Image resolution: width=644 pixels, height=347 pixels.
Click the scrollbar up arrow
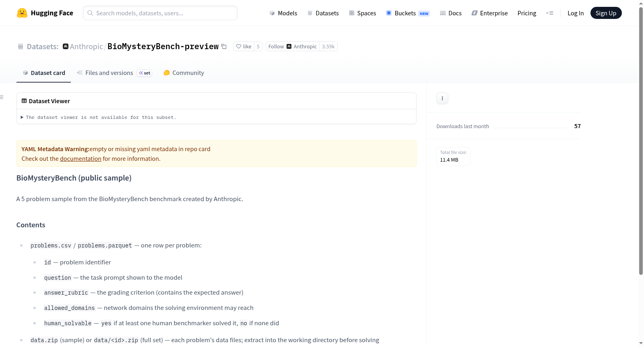click(641, 3)
